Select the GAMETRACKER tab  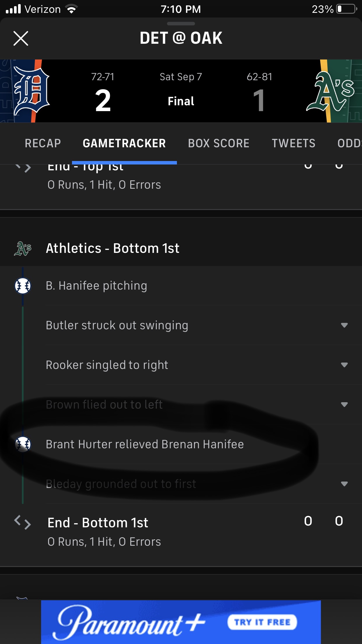[x=124, y=143]
